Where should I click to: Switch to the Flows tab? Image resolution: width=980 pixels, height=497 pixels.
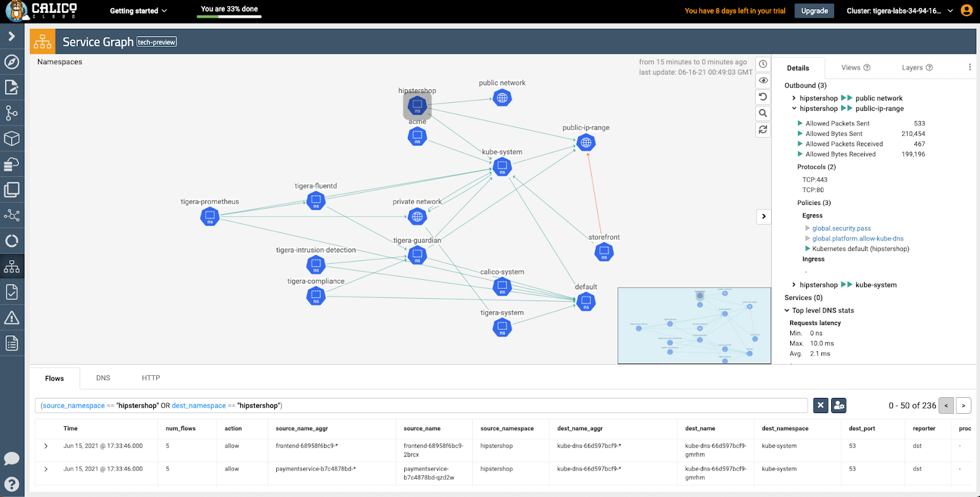tap(55, 378)
